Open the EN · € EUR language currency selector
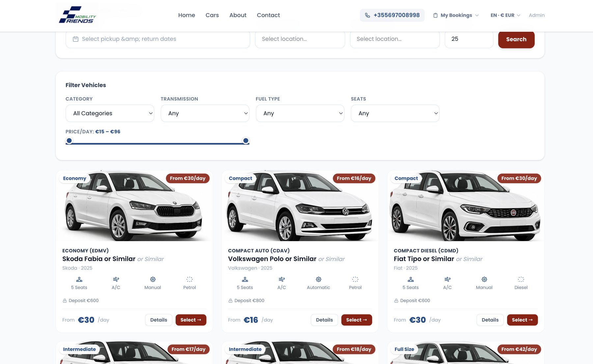This screenshot has width=593, height=364. click(505, 15)
